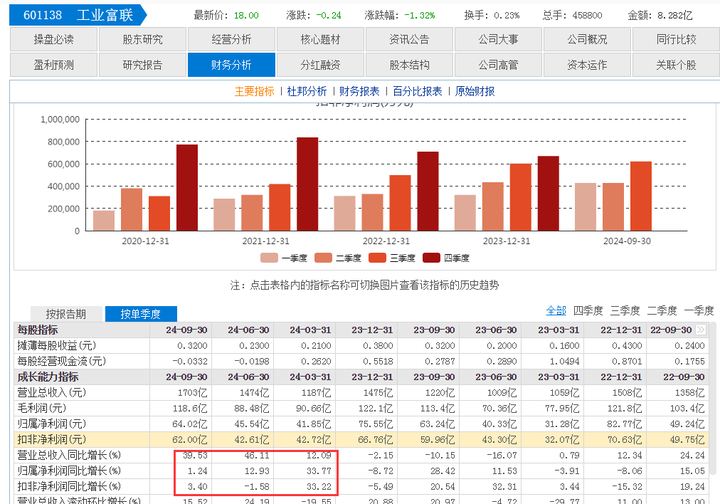
Task: Toggle the 一季度 legend swatch
Action: [269, 258]
